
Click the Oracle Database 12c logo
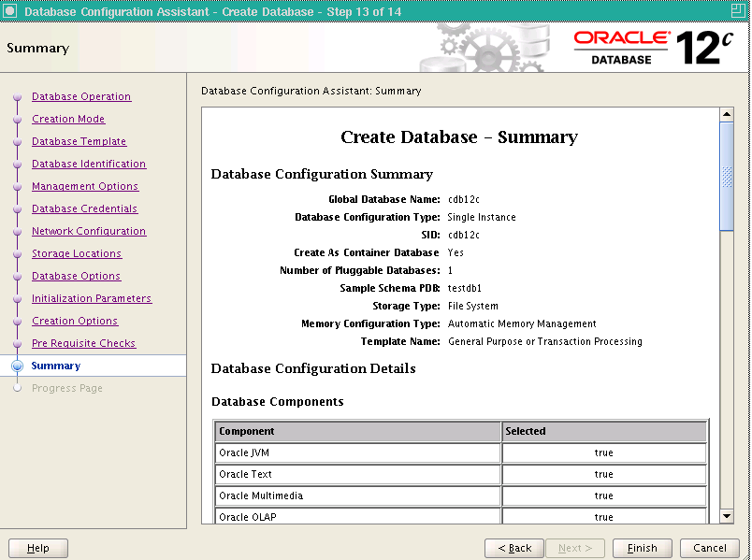(x=653, y=48)
